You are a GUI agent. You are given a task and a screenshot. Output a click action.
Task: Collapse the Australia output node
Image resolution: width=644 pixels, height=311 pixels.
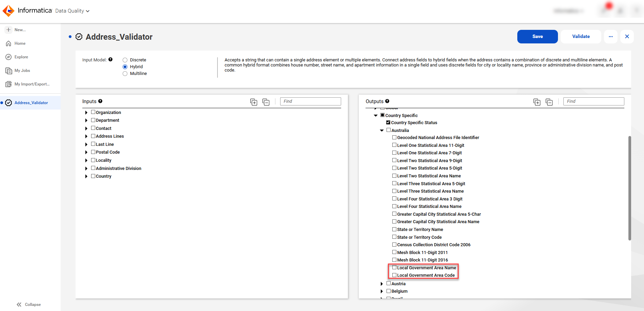coord(382,131)
